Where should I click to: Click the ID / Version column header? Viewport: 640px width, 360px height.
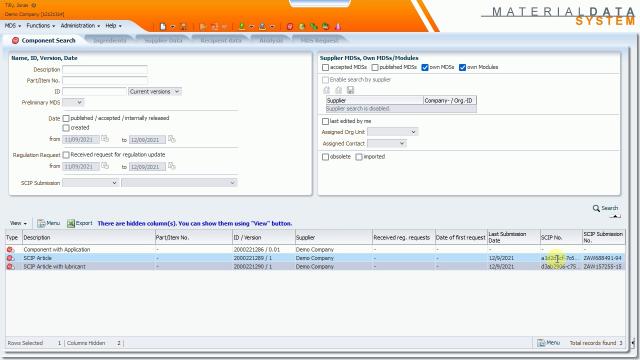[264, 238]
